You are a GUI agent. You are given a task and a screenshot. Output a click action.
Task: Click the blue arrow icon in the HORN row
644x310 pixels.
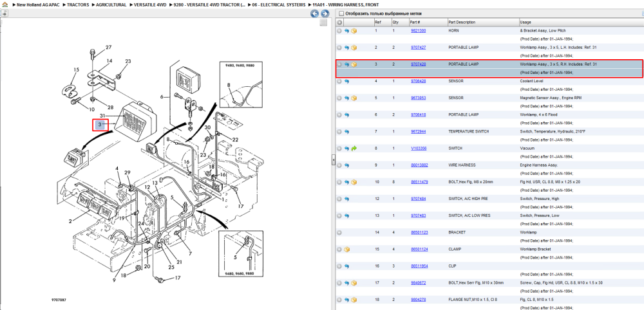[x=346, y=31]
